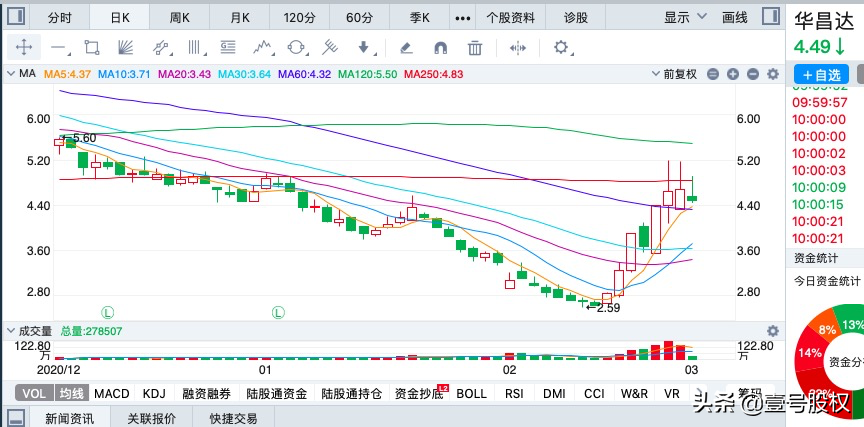Viewport: 864px width, 427px height.
Task: Select the BOLL indicator
Action: click(x=472, y=393)
